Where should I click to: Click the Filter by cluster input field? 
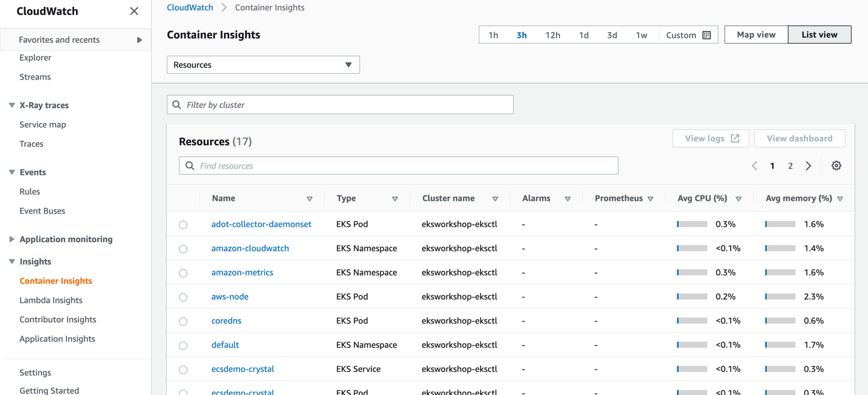pos(340,104)
